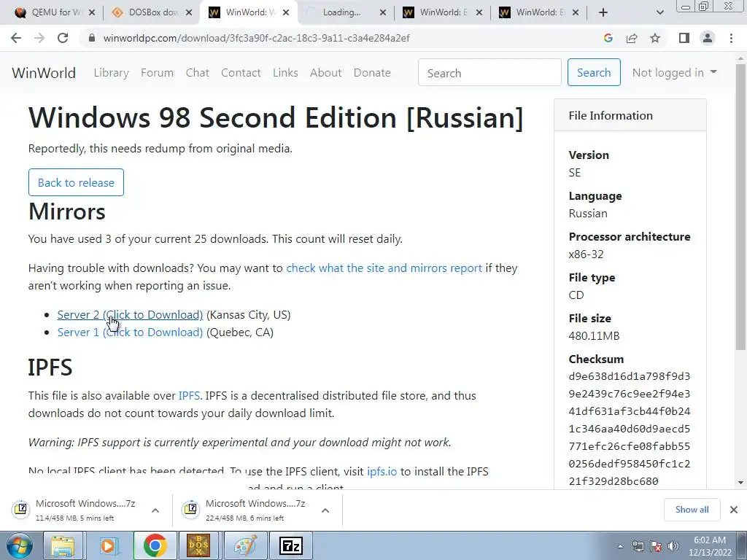Open the ipfs.io link
Screen dimensions: 747x560
click(x=382, y=472)
